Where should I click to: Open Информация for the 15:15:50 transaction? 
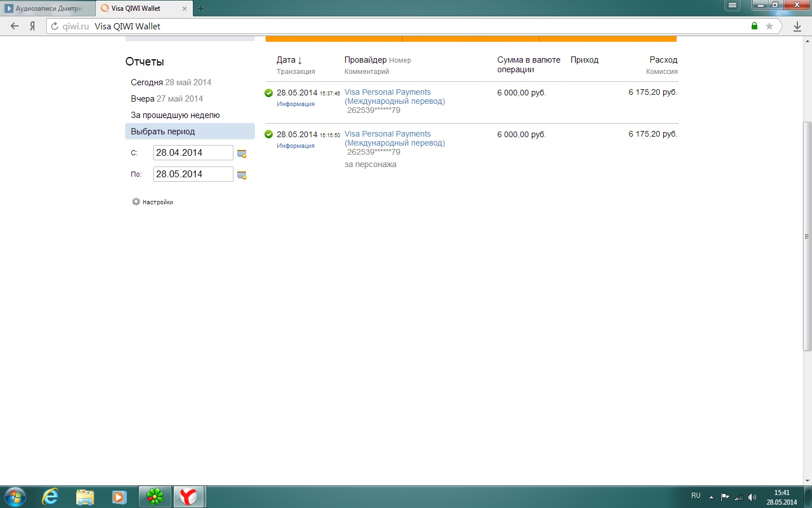(295, 146)
